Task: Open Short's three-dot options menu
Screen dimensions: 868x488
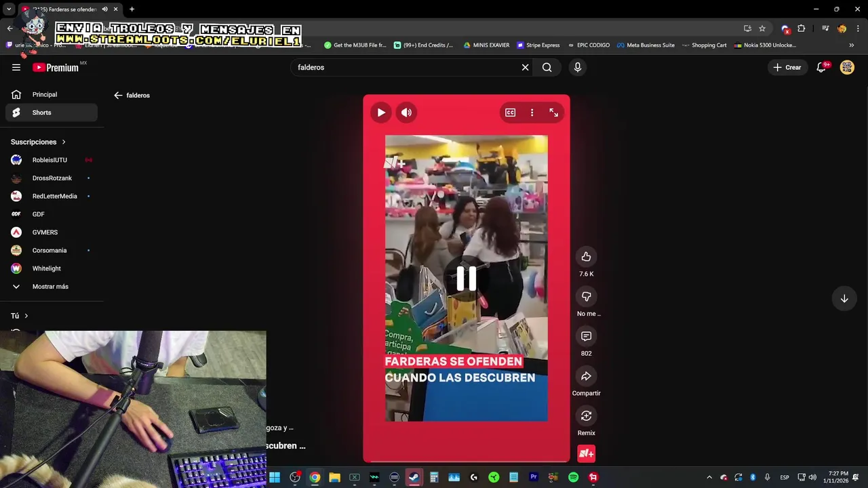Action: (x=532, y=113)
